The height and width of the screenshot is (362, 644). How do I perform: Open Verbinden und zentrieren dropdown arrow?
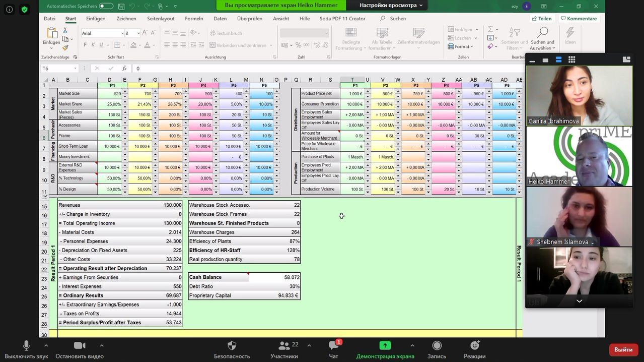coord(271,45)
